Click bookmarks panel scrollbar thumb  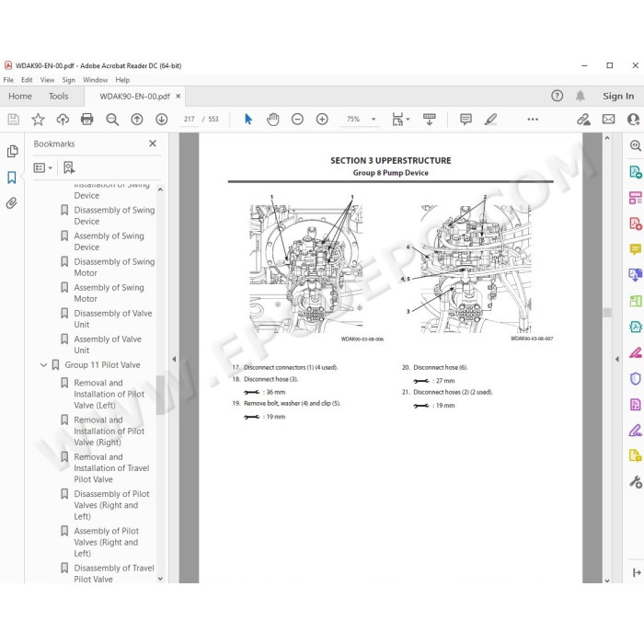pyautogui.click(x=160, y=395)
